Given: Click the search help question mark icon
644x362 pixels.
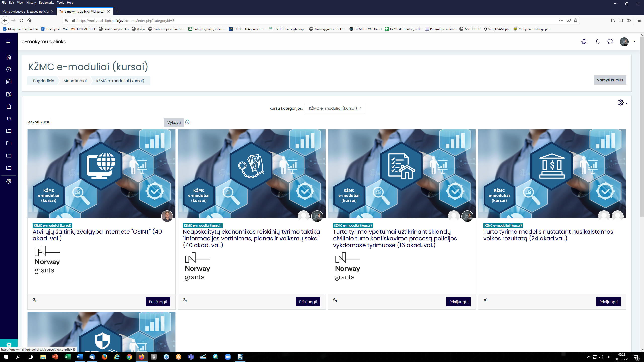Looking at the screenshot, I should (187, 122).
